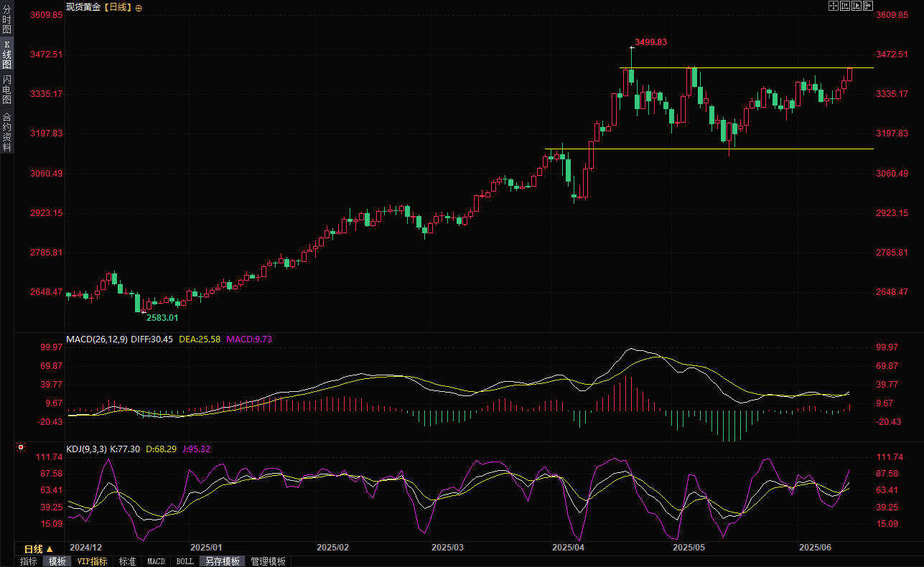This screenshot has height=567, width=924.
Task: Click the play-forward chart axis icon
Action: (x=857, y=6)
